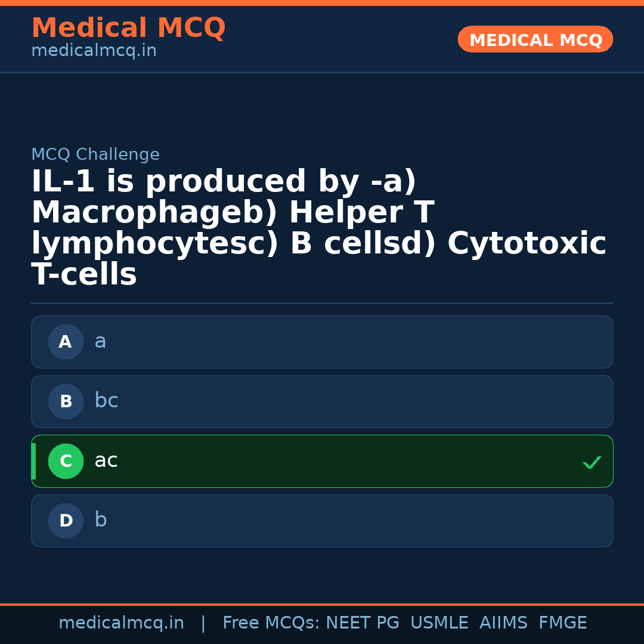Click the Medical MCQ logo heading

(x=128, y=28)
